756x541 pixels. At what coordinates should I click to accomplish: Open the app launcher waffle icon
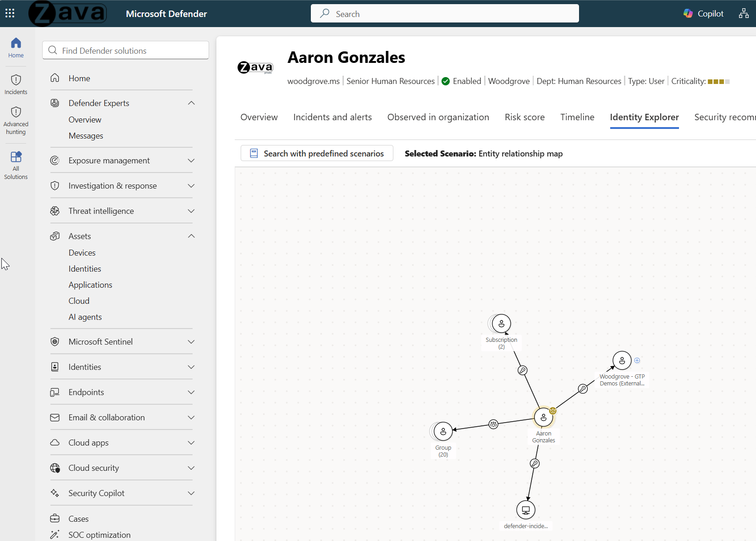[10, 13]
